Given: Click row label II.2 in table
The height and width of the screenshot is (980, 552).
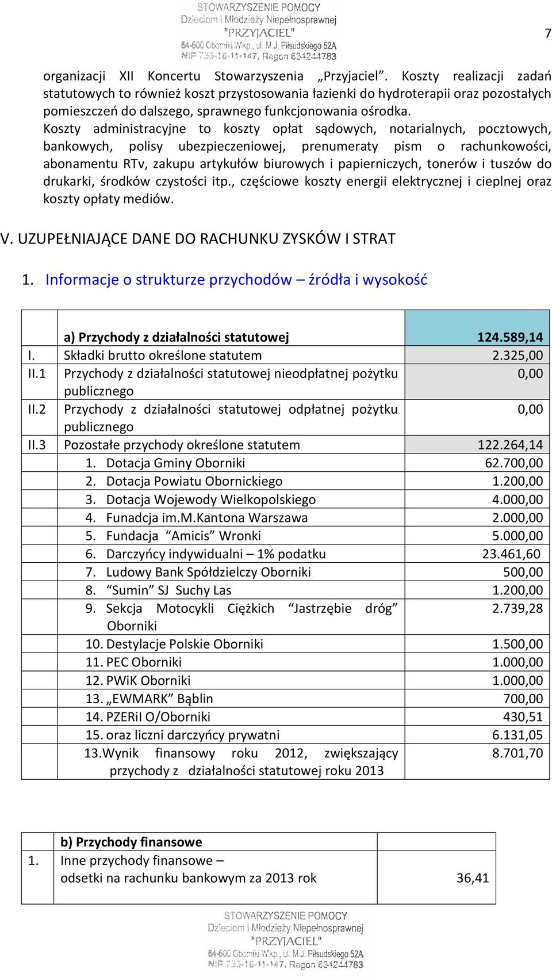Looking at the screenshot, I should point(37,410).
